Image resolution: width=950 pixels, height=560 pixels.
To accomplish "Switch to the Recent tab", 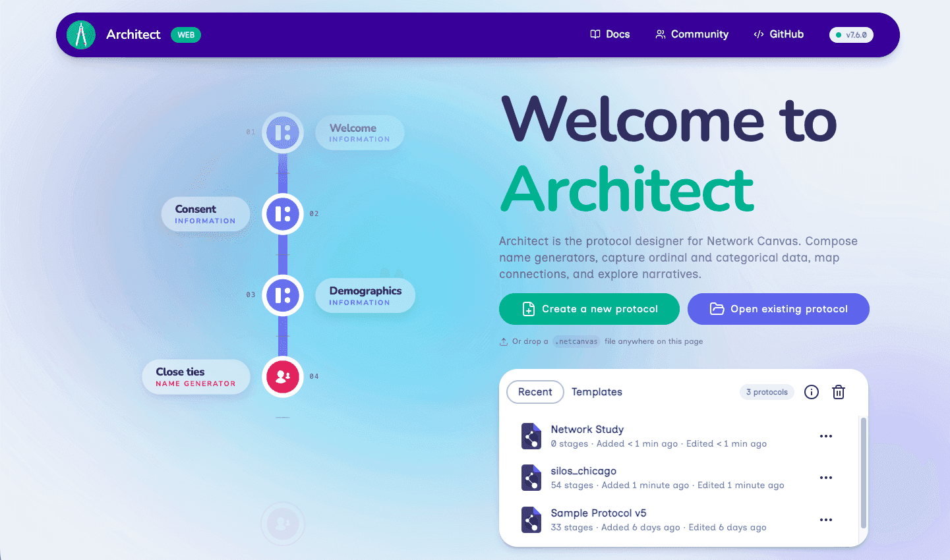I will click(535, 392).
